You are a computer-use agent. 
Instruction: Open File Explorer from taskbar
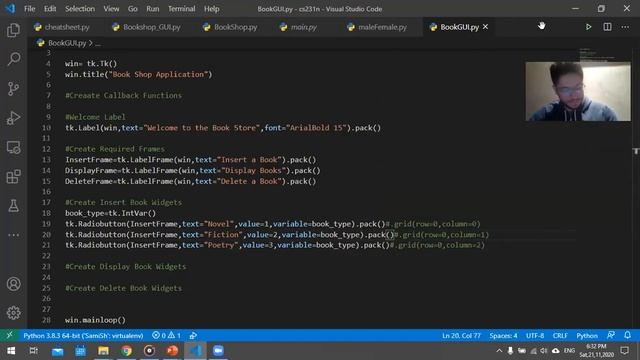103,351
